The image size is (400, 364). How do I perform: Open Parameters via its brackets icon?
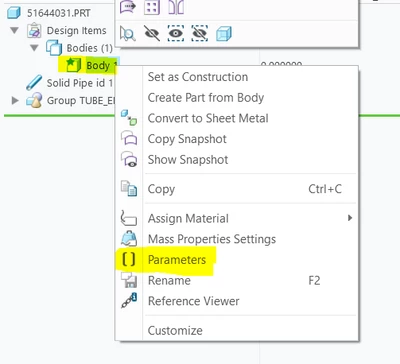tap(129, 259)
